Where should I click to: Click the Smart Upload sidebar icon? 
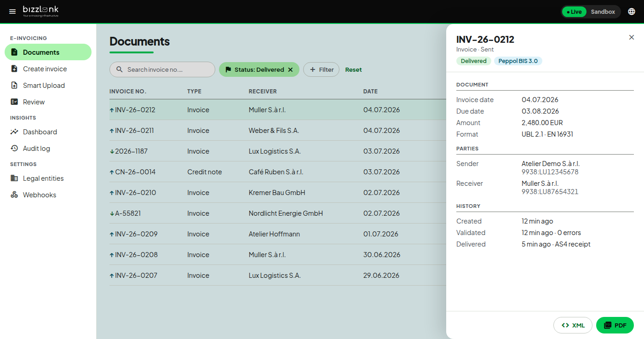pos(14,86)
